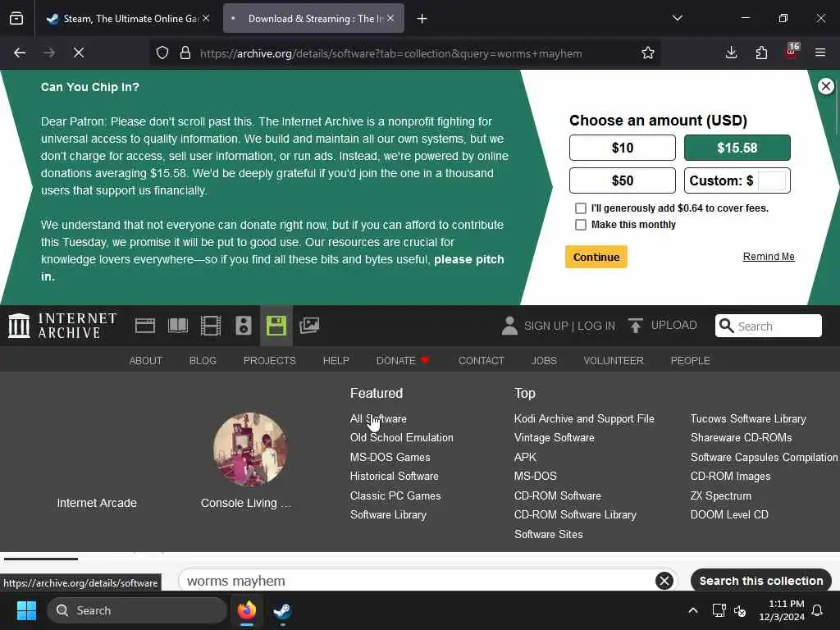Open the Tucows Software Library link
Image resolution: width=840 pixels, height=630 pixels.
point(748,418)
